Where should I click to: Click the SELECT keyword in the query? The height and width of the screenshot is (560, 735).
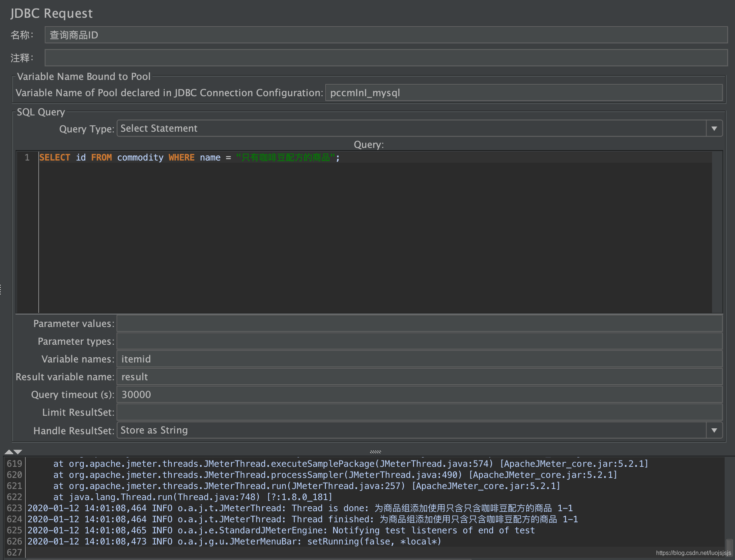coord(55,158)
